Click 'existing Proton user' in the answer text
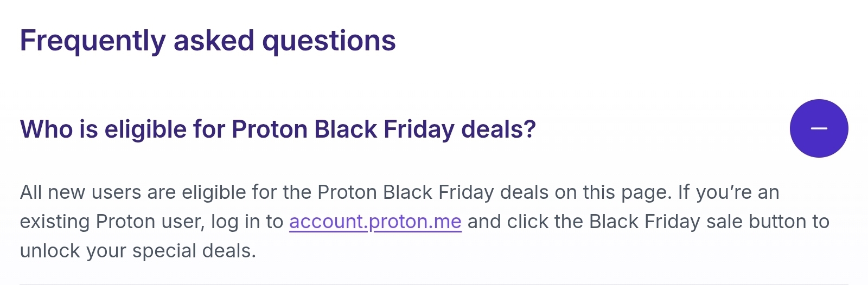The height and width of the screenshot is (285, 868). coord(112,222)
